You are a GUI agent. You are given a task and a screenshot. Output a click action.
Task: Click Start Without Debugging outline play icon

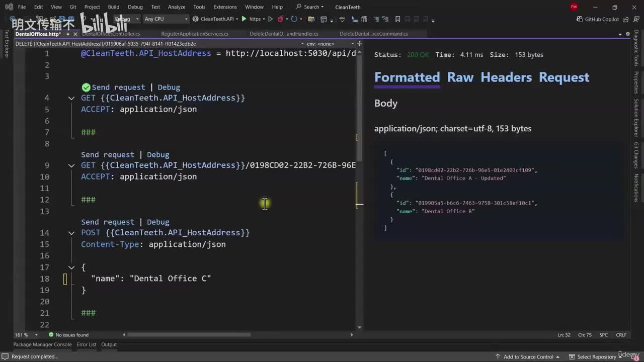pos(270,19)
